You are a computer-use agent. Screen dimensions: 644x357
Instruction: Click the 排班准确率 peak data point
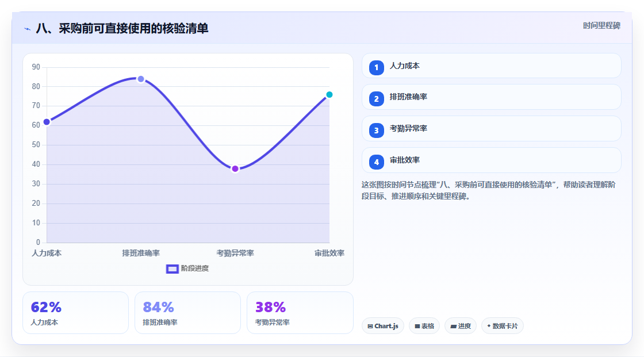[x=141, y=79]
